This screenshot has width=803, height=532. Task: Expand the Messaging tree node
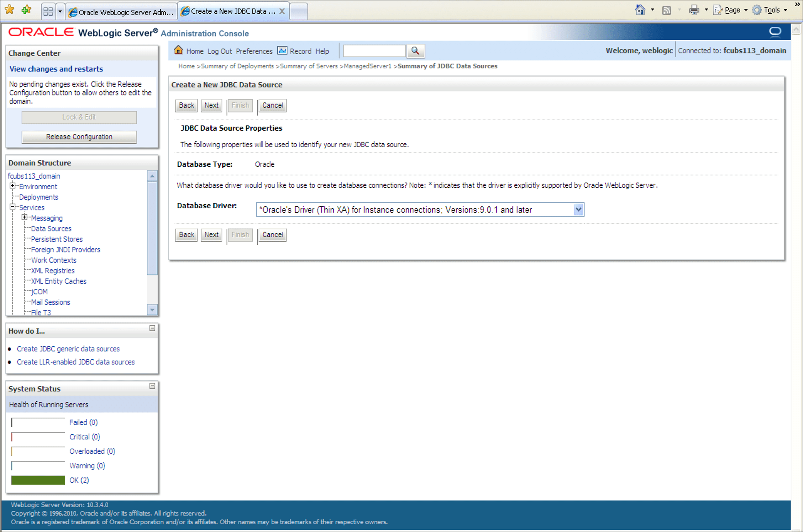point(24,217)
